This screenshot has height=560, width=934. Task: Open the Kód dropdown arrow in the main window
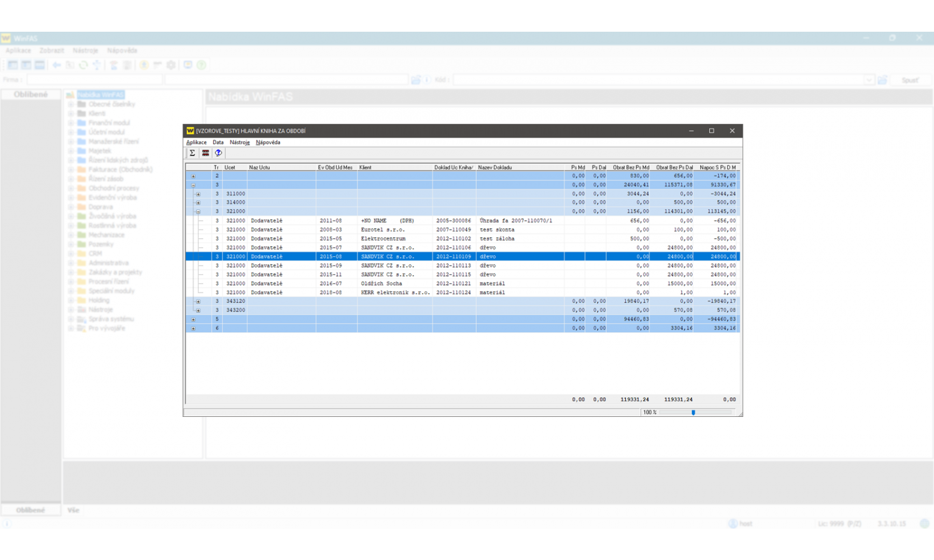click(x=869, y=80)
